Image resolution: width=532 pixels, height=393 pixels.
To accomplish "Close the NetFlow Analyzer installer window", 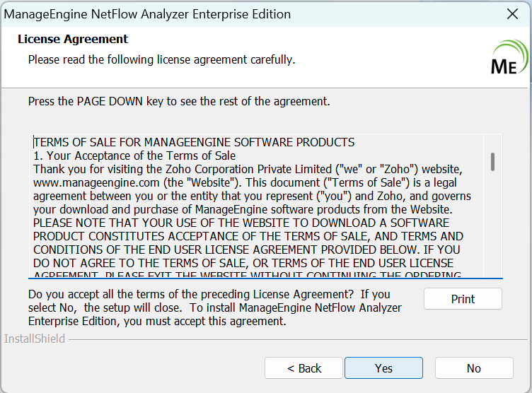I will click(512, 14).
